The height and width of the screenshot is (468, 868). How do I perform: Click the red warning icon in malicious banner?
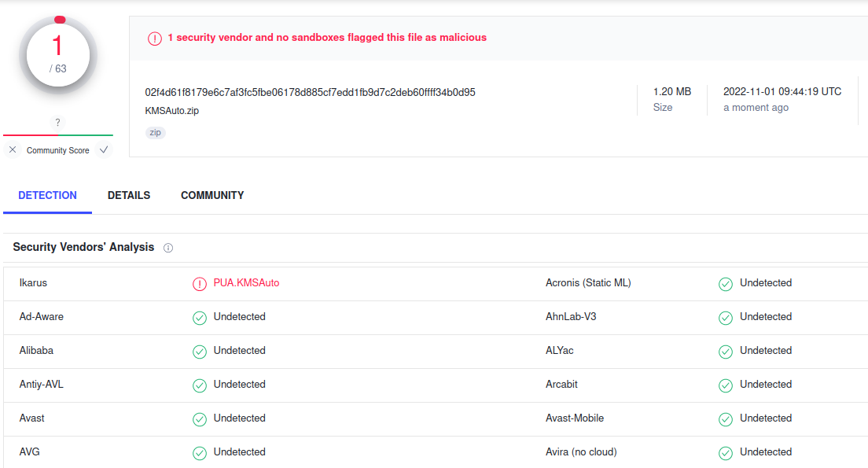[x=154, y=39]
